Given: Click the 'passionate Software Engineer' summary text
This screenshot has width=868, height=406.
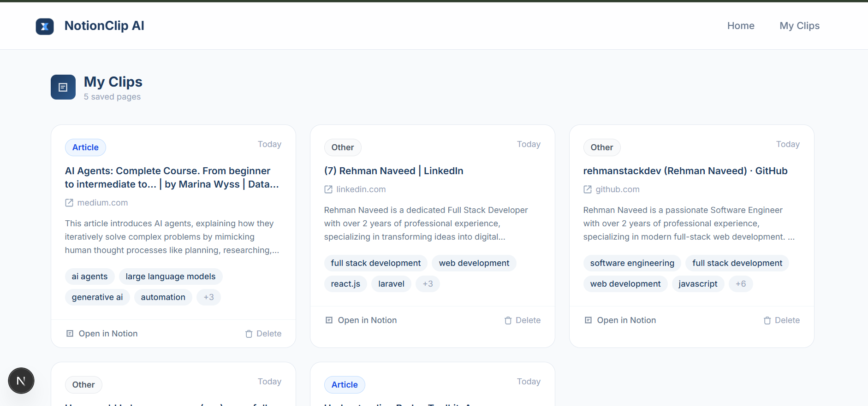Looking at the screenshot, I should [689, 224].
